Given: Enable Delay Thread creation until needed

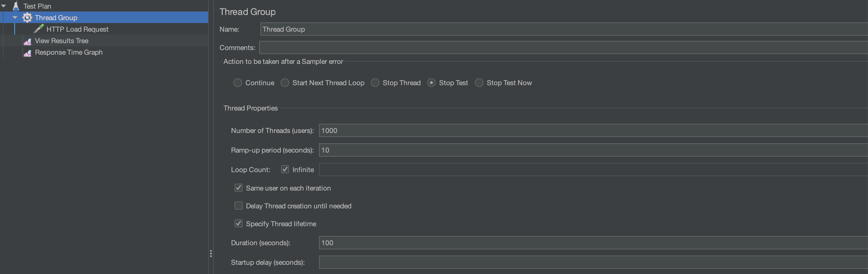Looking at the screenshot, I should click(239, 206).
